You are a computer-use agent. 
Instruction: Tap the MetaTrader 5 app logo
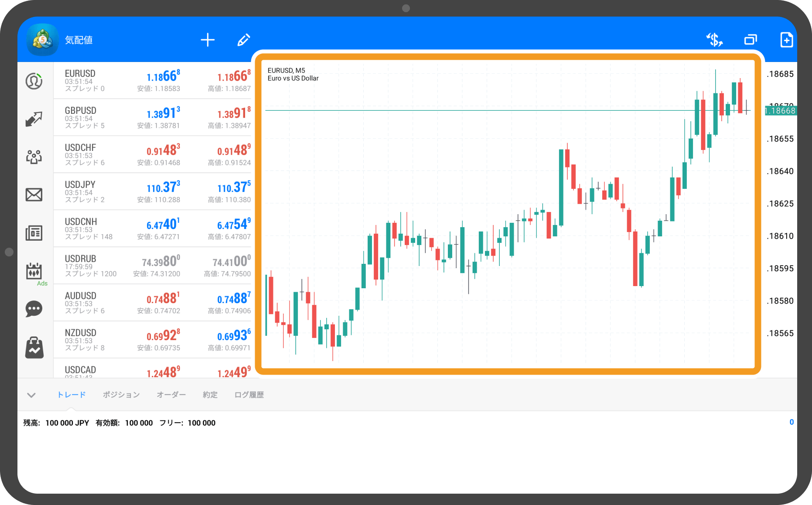[x=42, y=40]
